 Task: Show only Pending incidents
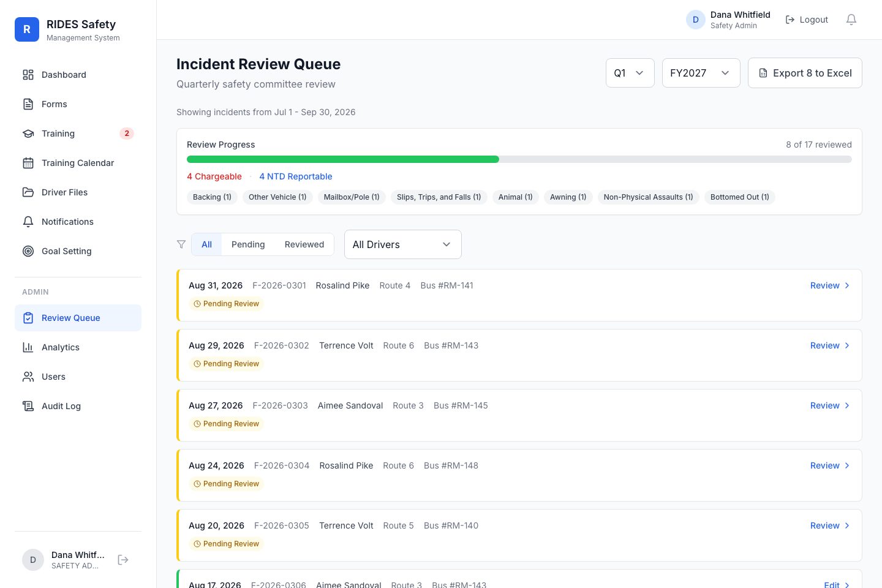(248, 244)
